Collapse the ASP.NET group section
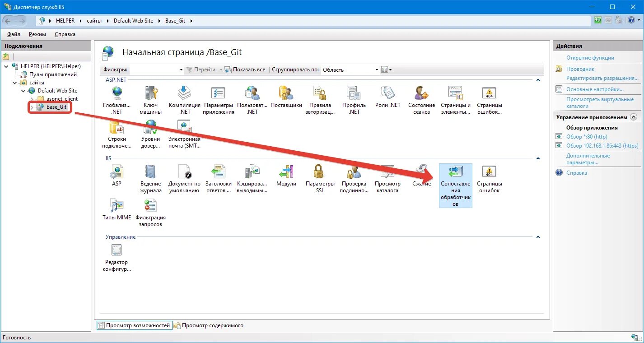 [x=538, y=80]
